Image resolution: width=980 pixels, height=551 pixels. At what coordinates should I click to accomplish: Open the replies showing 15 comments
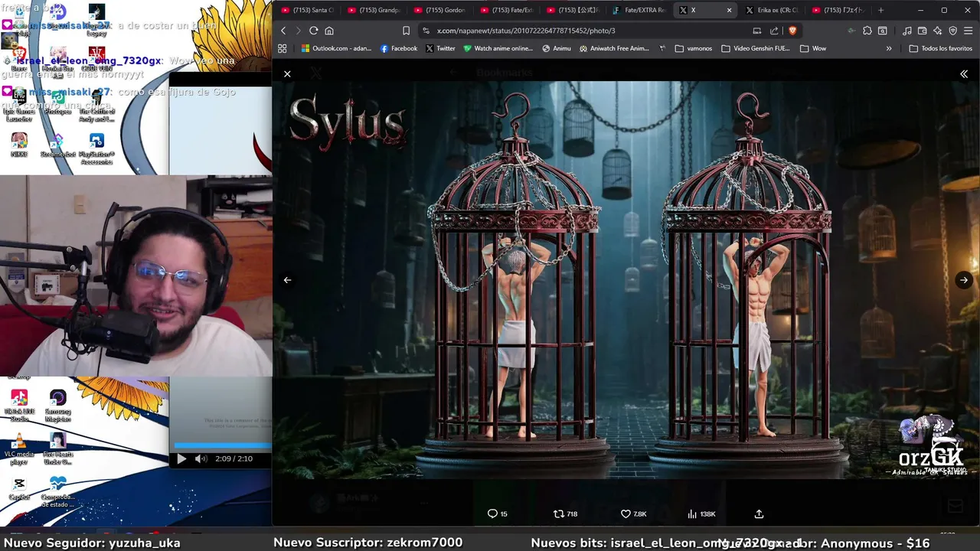coord(498,514)
